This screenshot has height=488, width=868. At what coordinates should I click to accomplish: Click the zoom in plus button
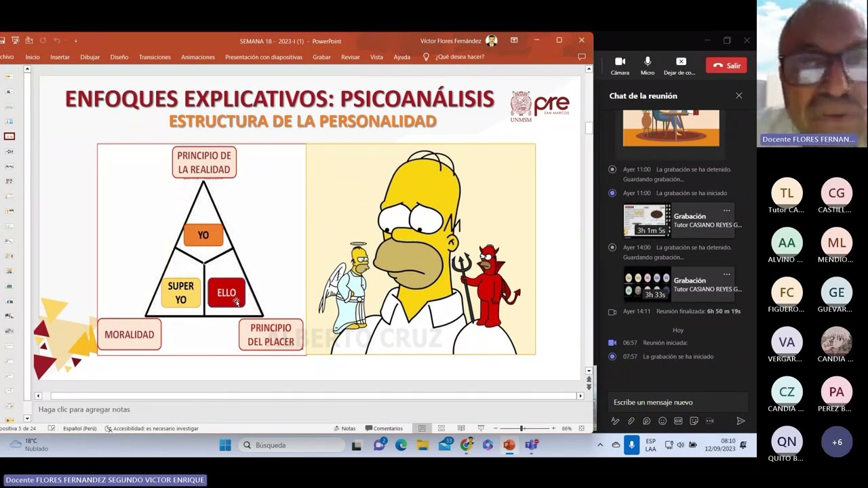click(553, 428)
